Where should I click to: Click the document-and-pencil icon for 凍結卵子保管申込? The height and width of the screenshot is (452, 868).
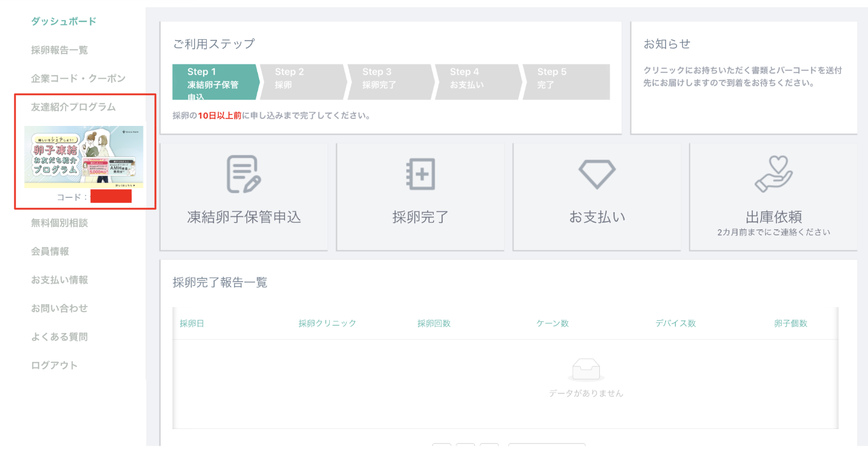[243, 174]
